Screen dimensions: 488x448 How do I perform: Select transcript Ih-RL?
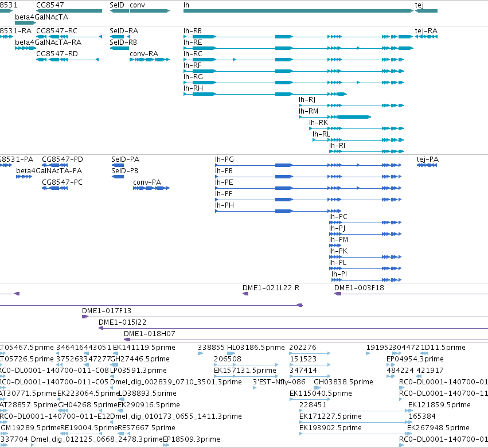[358, 140]
